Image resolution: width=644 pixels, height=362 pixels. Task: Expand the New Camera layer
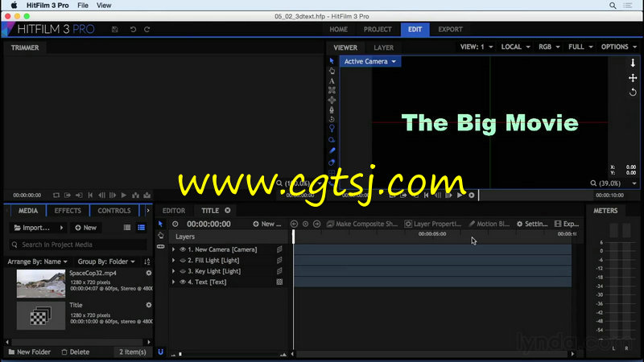[x=173, y=249]
